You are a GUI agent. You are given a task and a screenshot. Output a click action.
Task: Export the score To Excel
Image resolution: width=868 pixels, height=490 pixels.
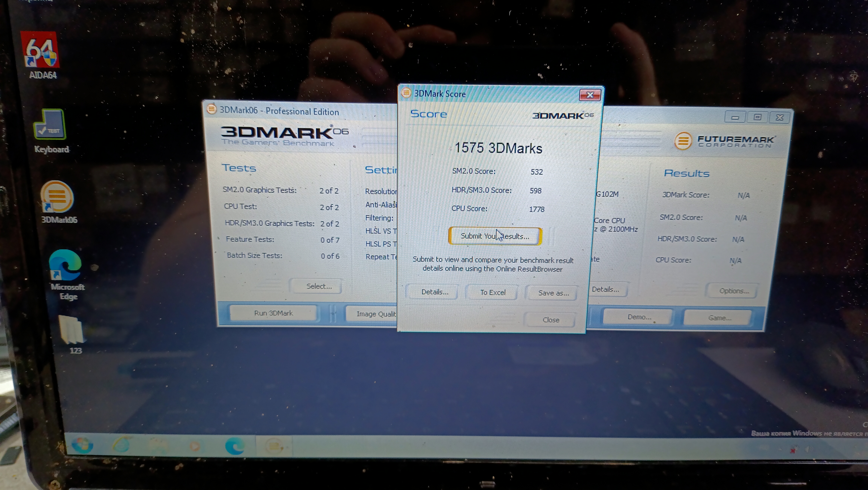click(x=492, y=292)
